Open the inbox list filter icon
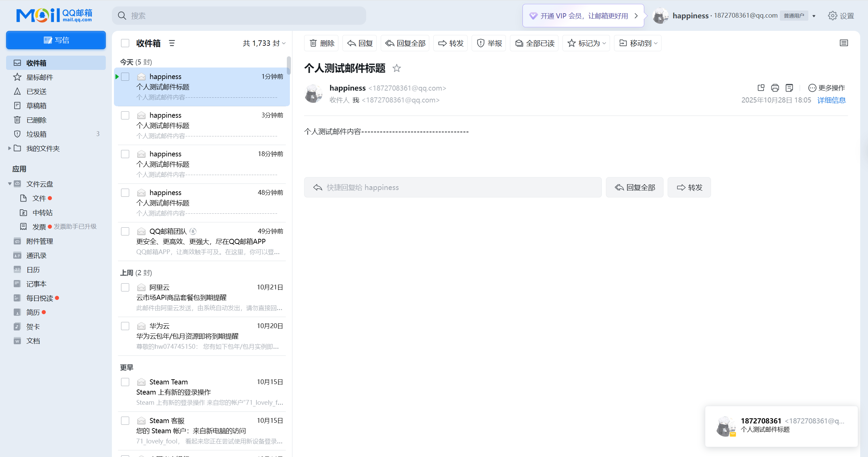 172,43
